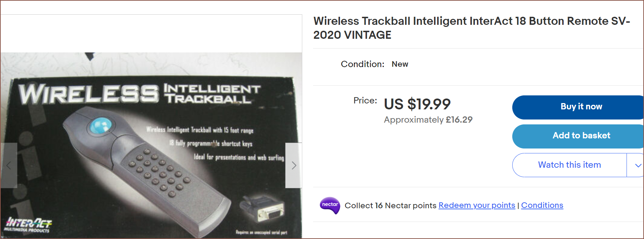Click the Collect 16 Nectar points text
This screenshot has width=644, height=239.
point(390,205)
